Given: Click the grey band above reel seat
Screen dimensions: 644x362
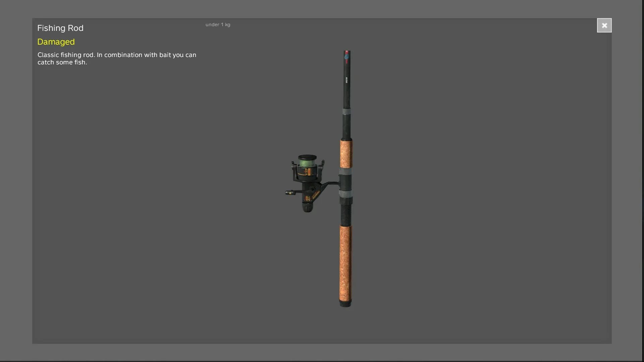Looking at the screenshot, I should pos(345,172).
